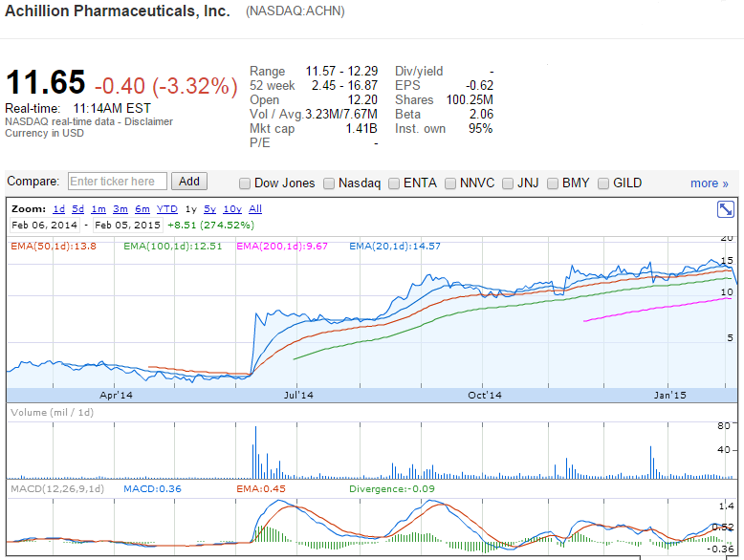Expand chart to full screen icon
Viewport: 744px width, 560px height.
pos(726,209)
